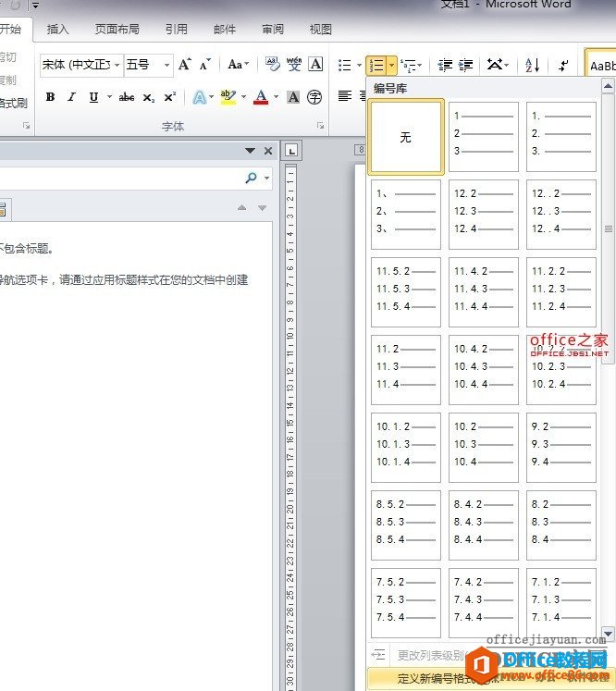Insert enclosed character icon
The image size is (616, 691).
point(314,97)
